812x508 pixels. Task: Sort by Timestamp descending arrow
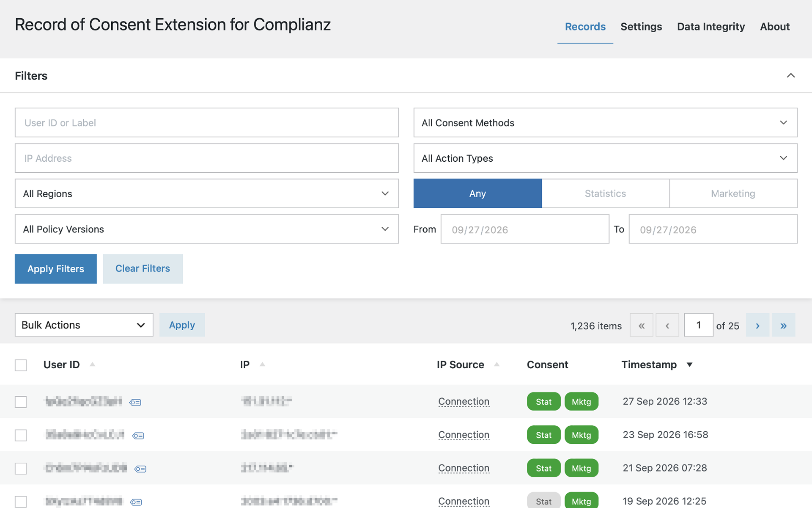point(689,364)
